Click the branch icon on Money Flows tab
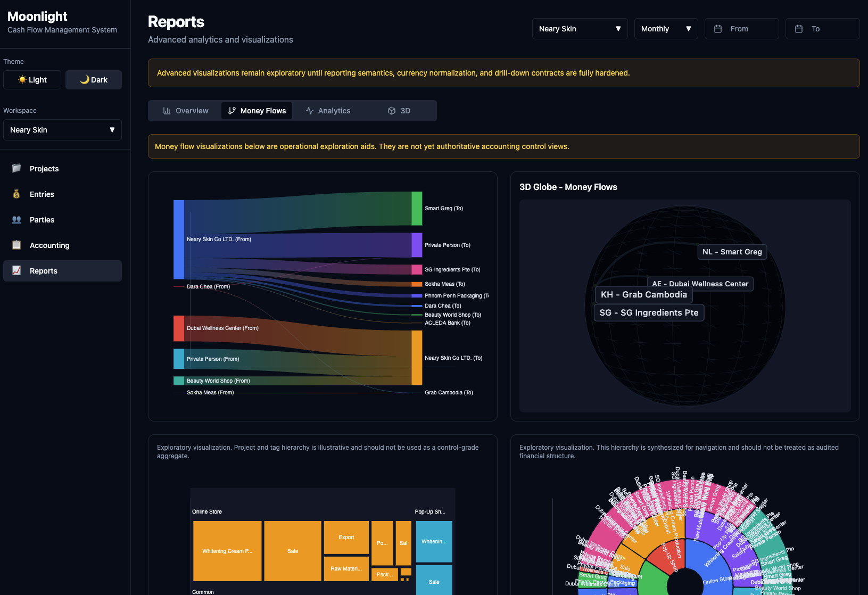Viewport: 868px width, 595px height. point(232,111)
